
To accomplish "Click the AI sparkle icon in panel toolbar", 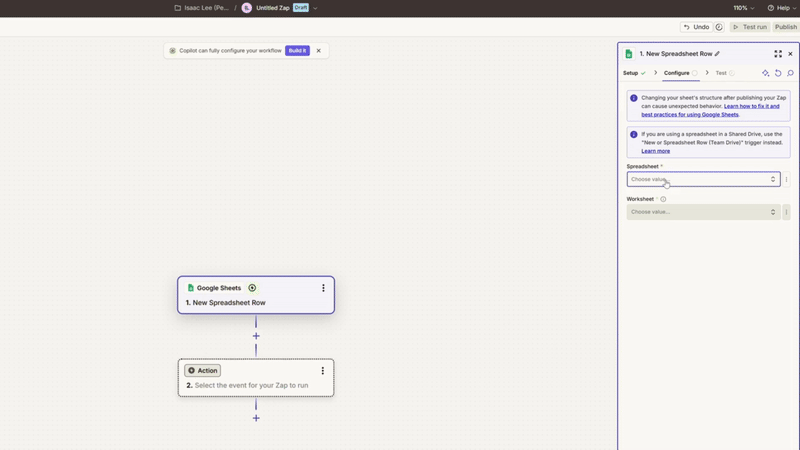I will [x=766, y=73].
